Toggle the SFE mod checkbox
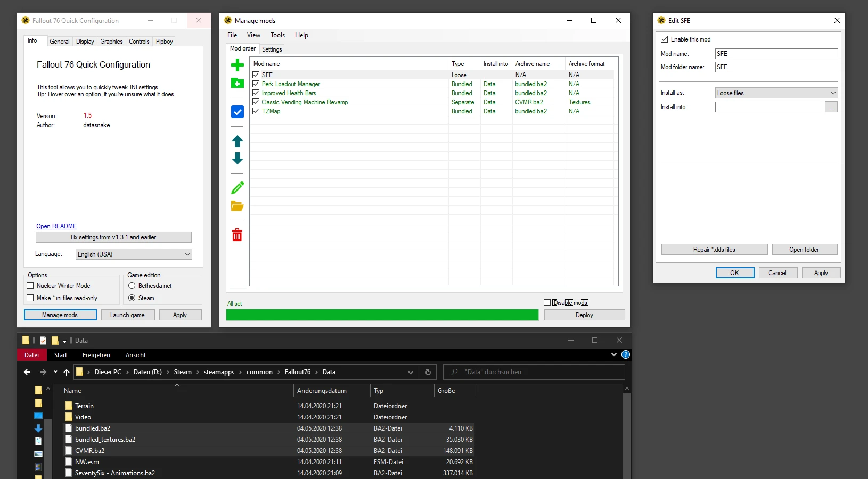The image size is (868, 479). [x=256, y=75]
